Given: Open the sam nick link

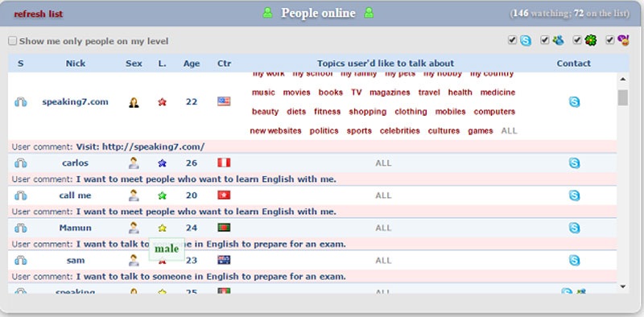Looking at the screenshot, I should pyautogui.click(x=76, y=261).
